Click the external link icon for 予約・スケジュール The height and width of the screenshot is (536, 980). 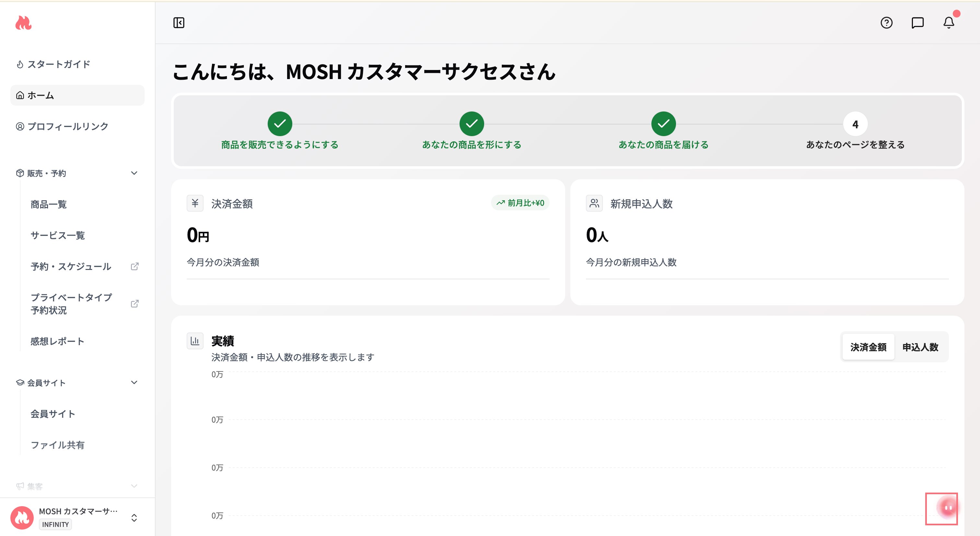click(x=135, y=266)
